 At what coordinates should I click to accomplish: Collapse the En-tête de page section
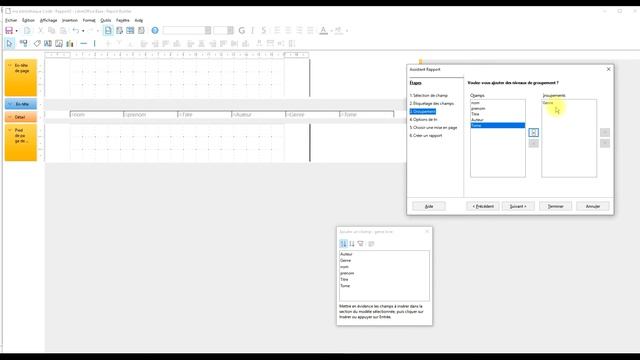click(10, 65)
